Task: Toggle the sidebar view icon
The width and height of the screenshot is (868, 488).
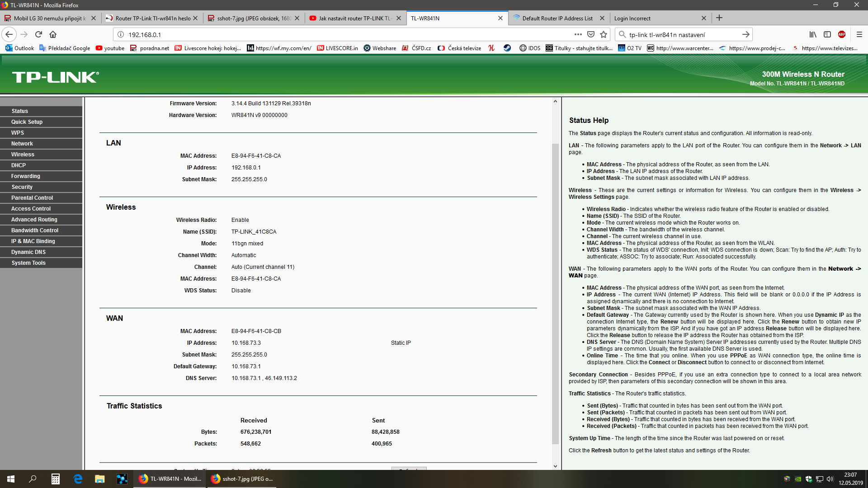Action: [x=827, y=34]
